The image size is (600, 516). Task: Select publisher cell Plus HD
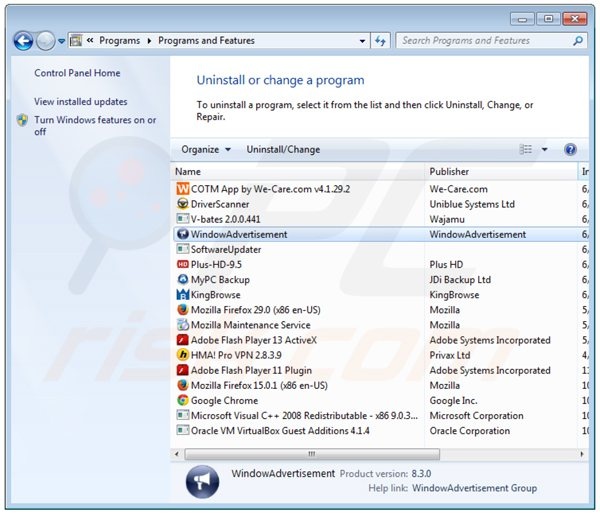click(x=446, y=265)
